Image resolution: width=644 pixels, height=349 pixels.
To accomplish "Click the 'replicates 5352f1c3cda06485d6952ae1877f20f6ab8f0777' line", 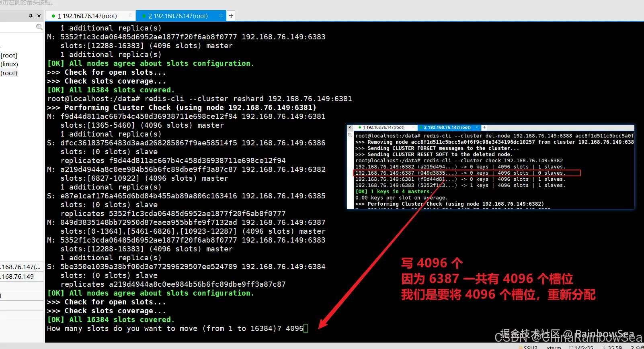I will point(173,214).
